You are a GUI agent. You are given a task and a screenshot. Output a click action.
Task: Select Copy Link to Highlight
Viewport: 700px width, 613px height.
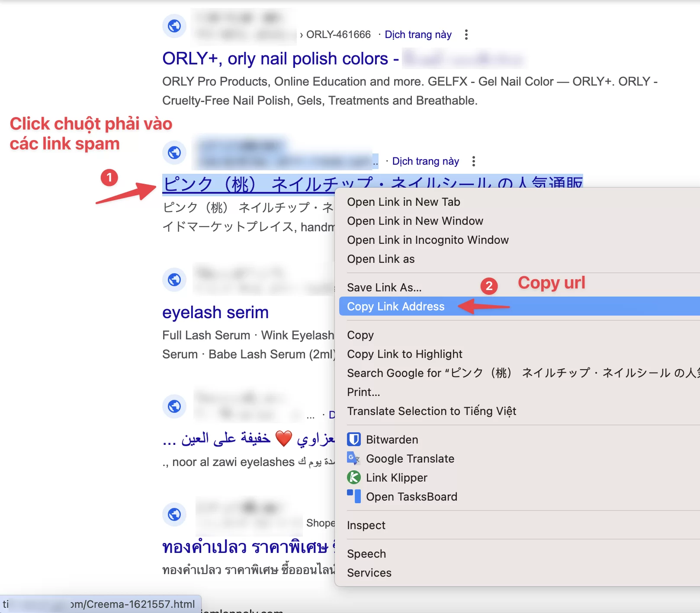coord(519,354)
